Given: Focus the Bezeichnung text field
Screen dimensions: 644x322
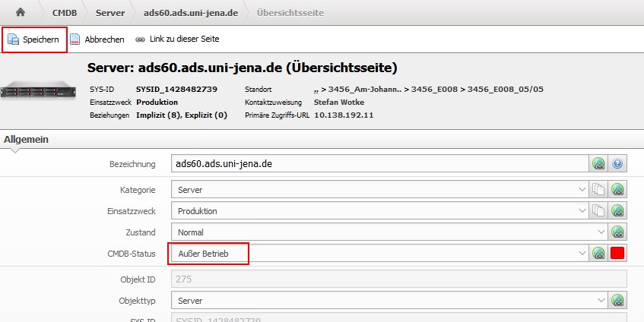Looking at the screenshot, I should (380, 164).
